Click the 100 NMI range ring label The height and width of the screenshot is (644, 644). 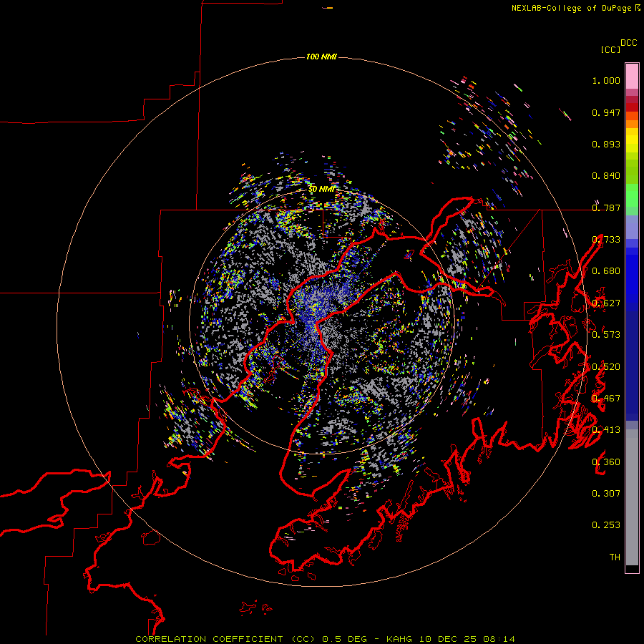(x=321, y=57)
